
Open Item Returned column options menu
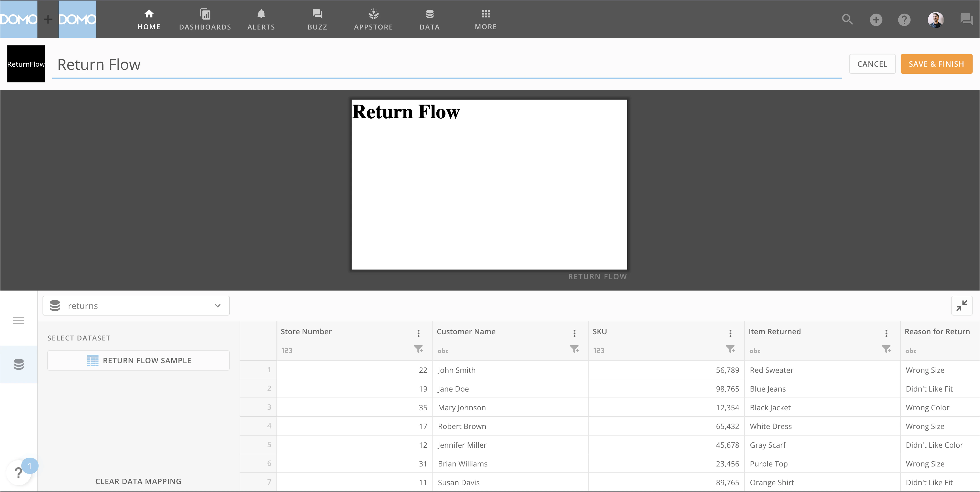click(886, 333)
